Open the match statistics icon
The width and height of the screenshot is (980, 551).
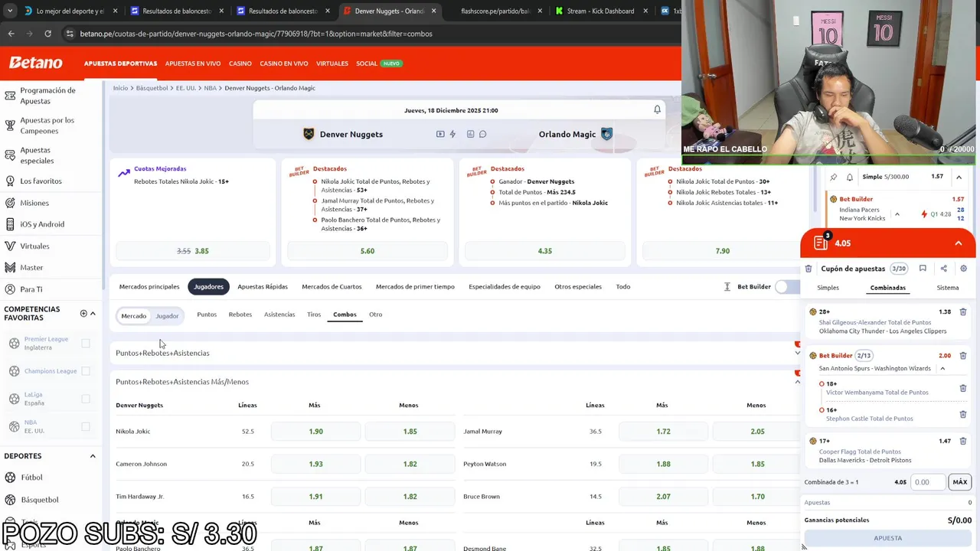[x=470, y=134]
